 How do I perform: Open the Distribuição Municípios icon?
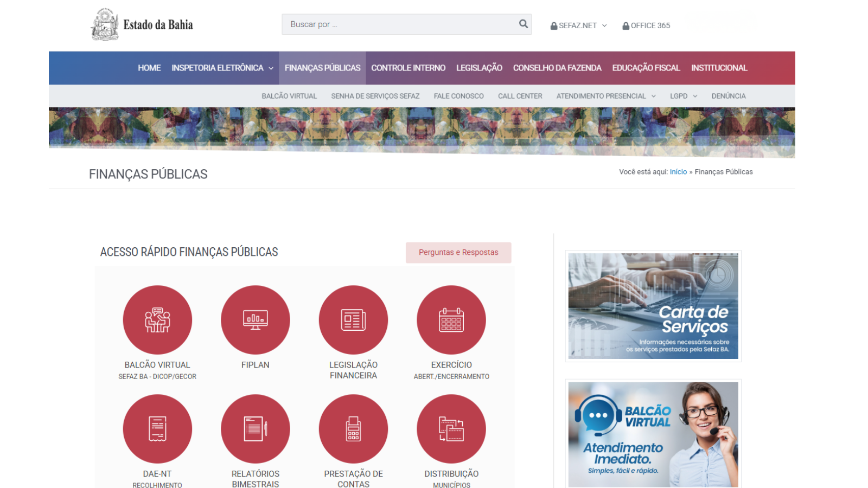coord(451,429)
